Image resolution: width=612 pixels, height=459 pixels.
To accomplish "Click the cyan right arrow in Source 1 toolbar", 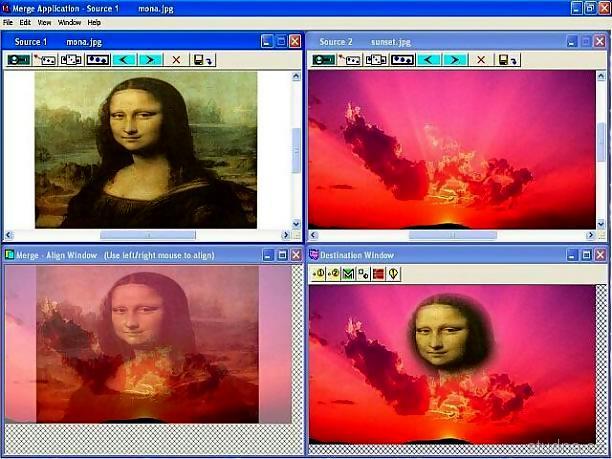I will [x=150, y=60].
